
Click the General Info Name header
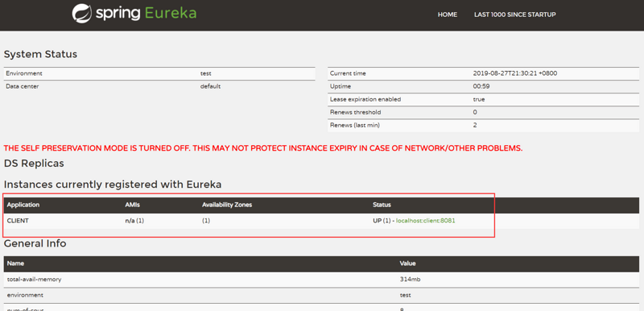pos(14,263)
